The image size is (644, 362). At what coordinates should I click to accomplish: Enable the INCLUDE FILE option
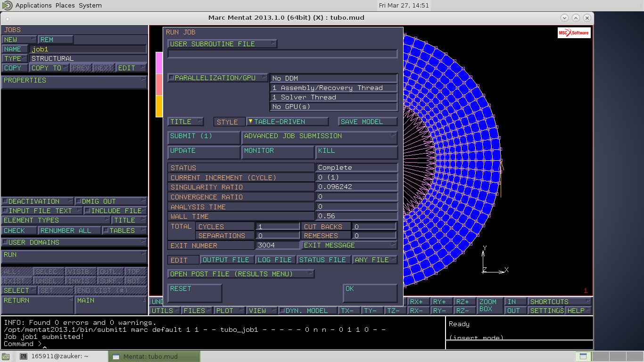coord(87,211)
